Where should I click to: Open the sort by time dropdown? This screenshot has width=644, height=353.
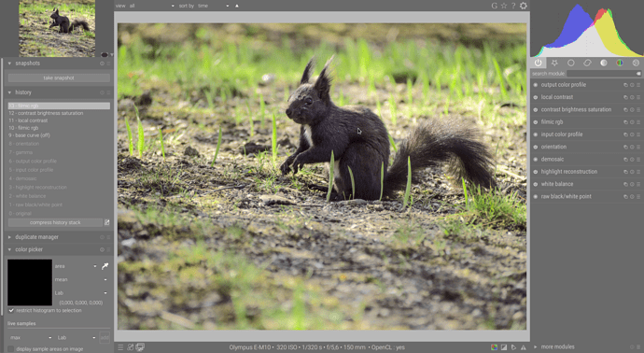tap(213, 6)
